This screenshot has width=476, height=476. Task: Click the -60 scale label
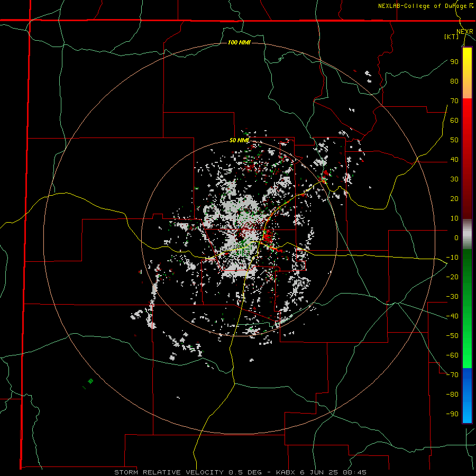[452, 355]
